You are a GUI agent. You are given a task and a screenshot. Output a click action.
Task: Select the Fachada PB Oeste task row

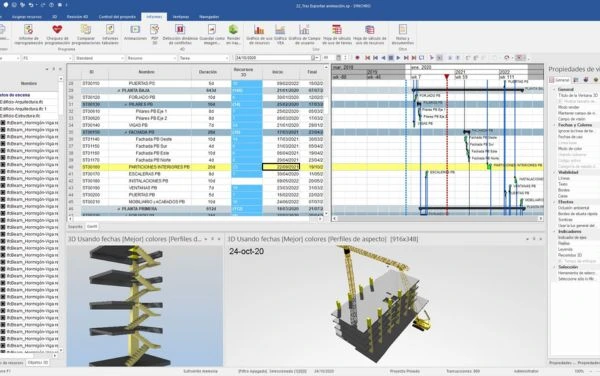click(196, 139)
